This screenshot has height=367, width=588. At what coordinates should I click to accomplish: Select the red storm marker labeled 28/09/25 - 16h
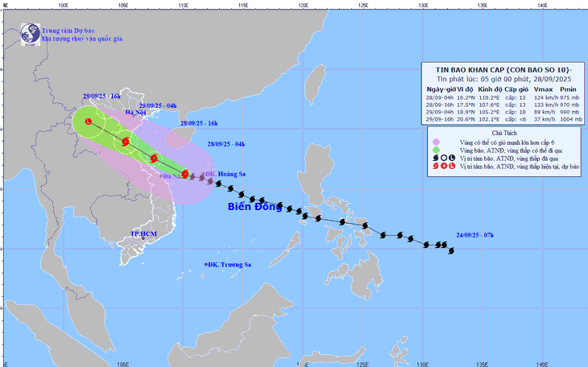pos(154,159)
